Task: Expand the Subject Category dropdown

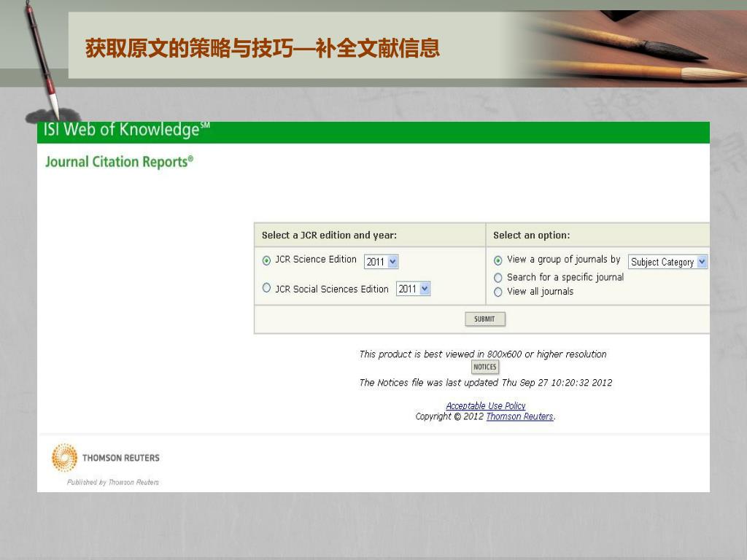Action: [668, 262]
